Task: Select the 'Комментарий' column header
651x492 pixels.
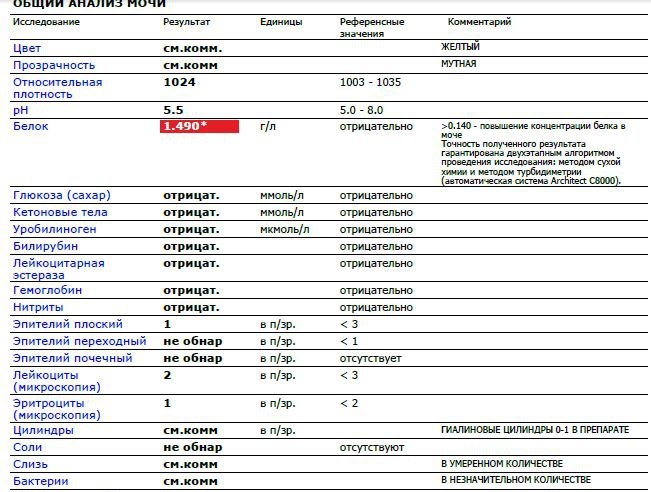Action: pos(479,22)
